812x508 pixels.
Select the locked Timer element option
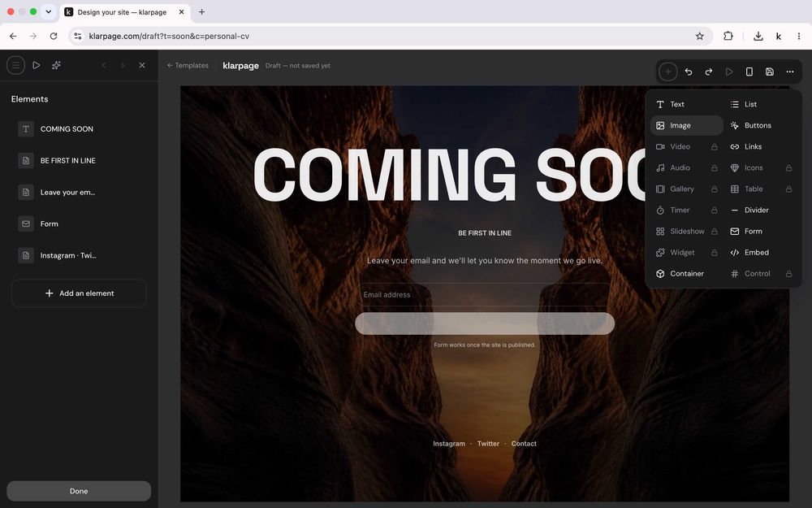686,210
